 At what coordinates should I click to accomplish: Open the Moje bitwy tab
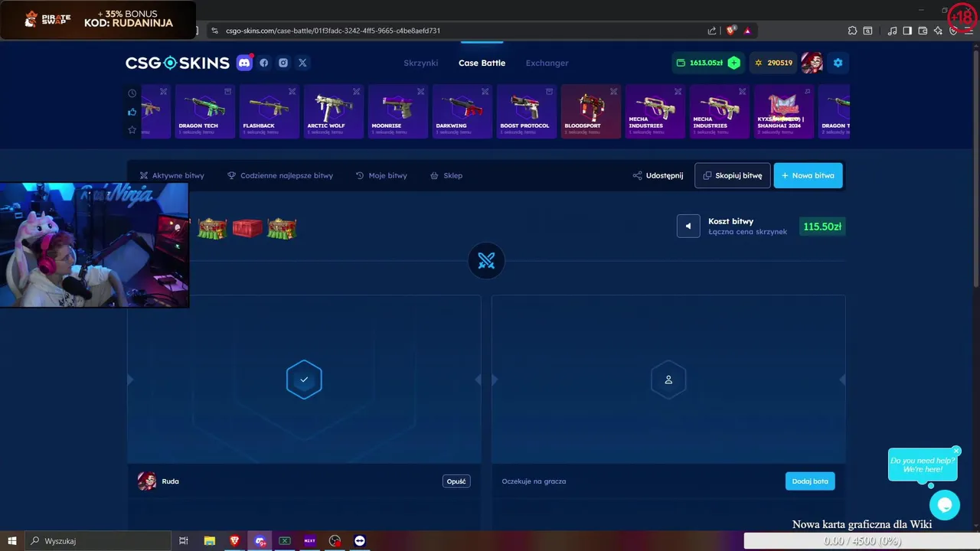pyautogui.click(x=381, y=175)
